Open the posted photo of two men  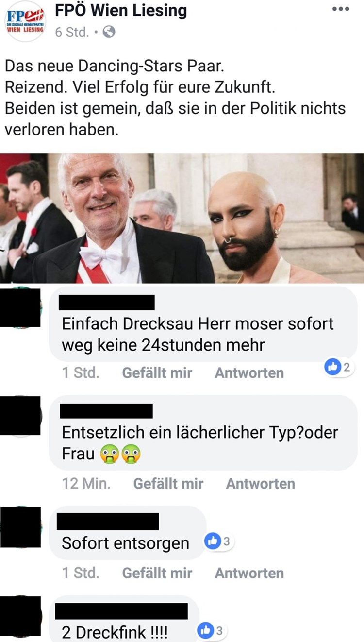coord(182,218)
